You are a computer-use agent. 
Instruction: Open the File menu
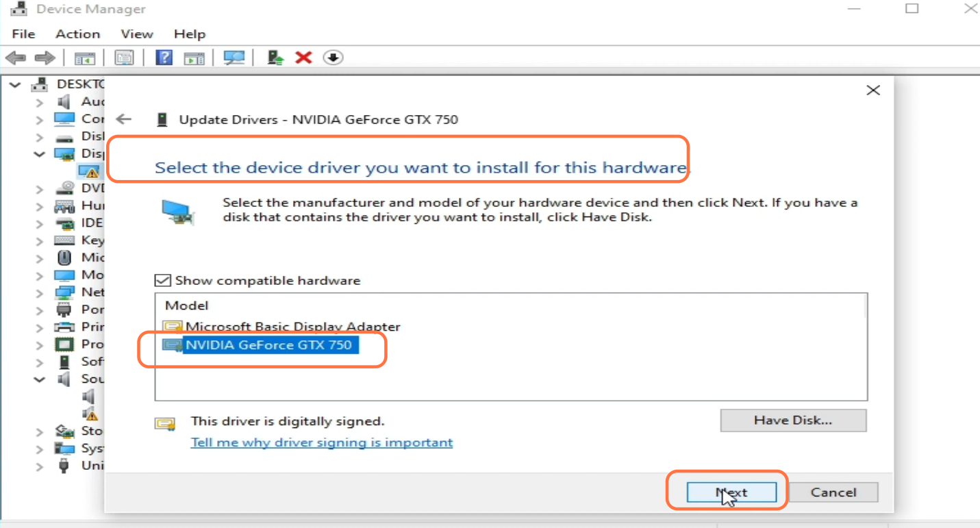click(23, 34)
